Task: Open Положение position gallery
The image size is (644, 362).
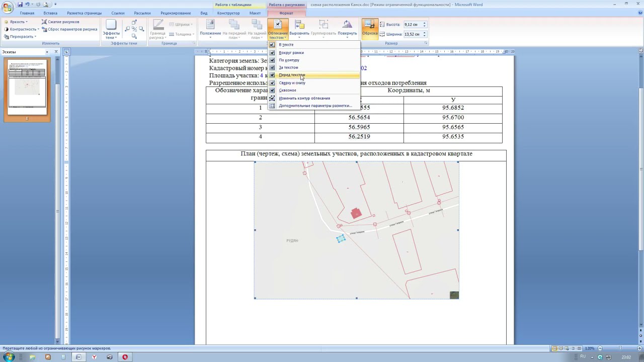Action: (210, 30)
